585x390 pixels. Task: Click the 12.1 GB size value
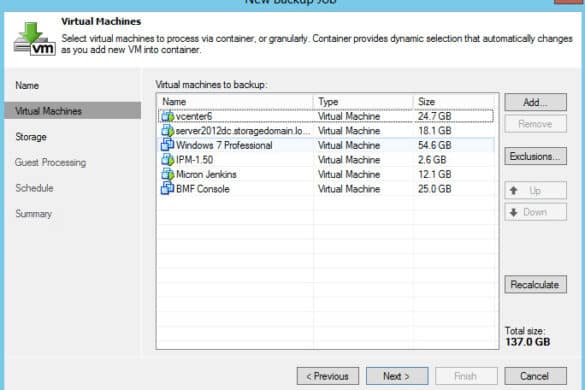tap(435, 174)
